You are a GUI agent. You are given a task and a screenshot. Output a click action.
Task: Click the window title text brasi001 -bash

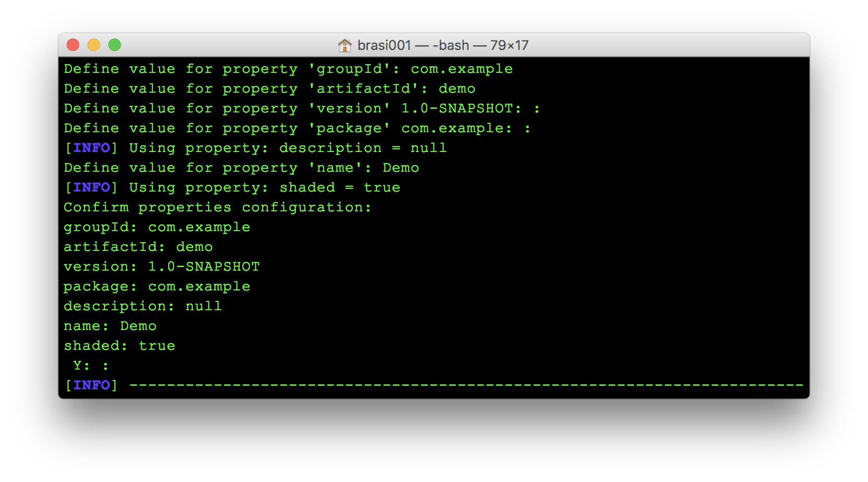point(442,46)
